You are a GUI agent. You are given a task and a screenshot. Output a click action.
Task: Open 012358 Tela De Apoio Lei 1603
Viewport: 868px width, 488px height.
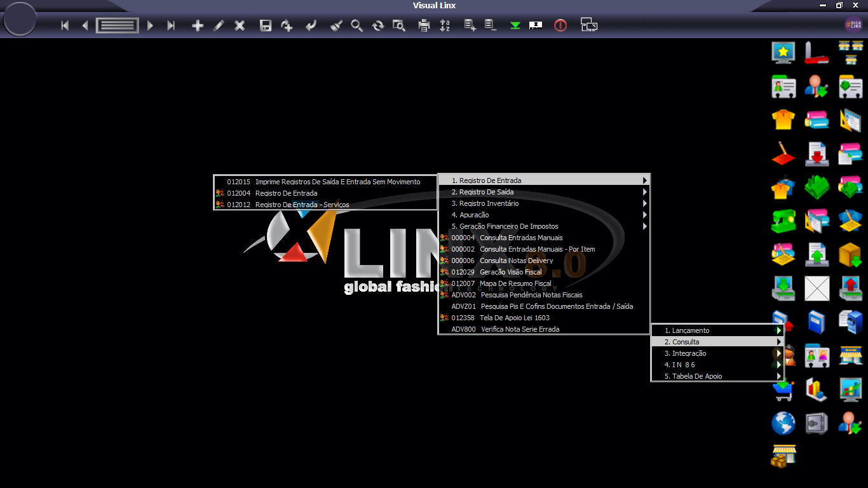click(544, 318)
